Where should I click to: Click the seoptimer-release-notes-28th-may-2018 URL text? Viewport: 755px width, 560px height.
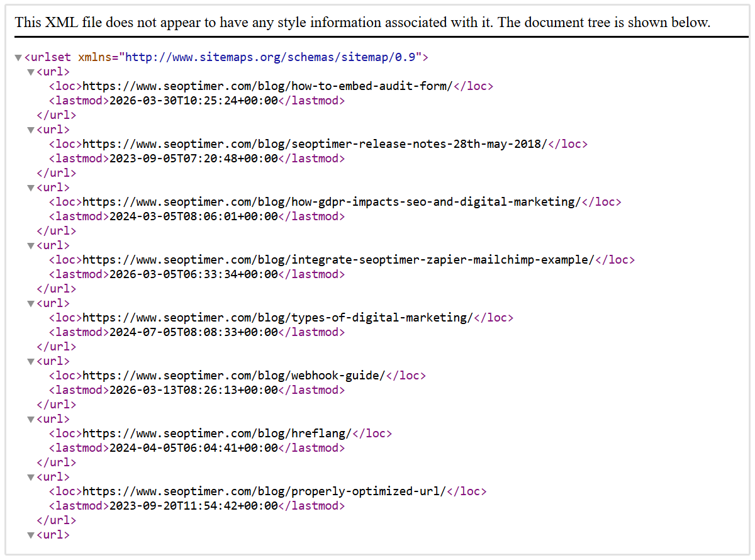(x=315, y=144)
